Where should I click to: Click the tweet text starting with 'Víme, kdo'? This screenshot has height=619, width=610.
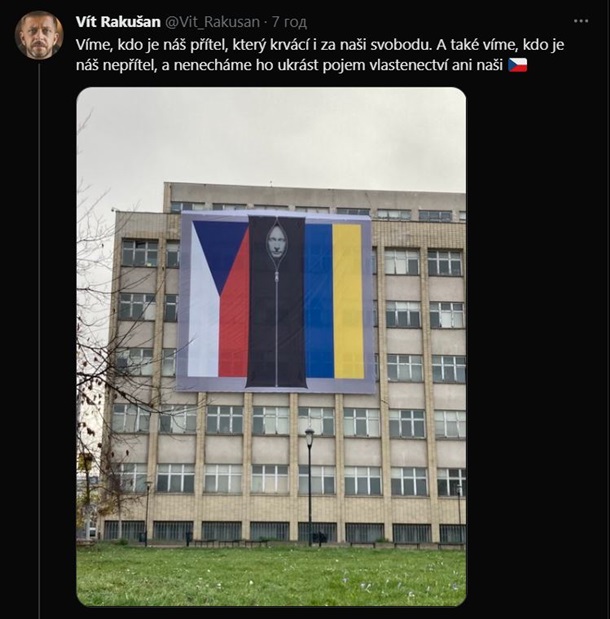coord(320,55)
